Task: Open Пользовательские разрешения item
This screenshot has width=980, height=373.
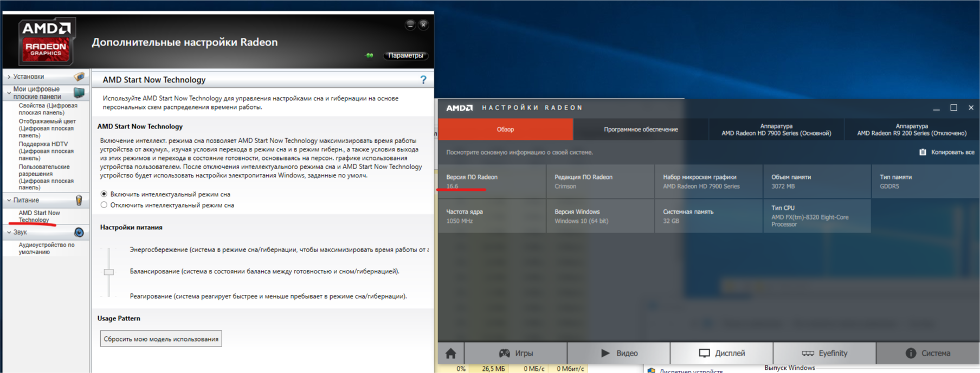Action: pos(46,177)
